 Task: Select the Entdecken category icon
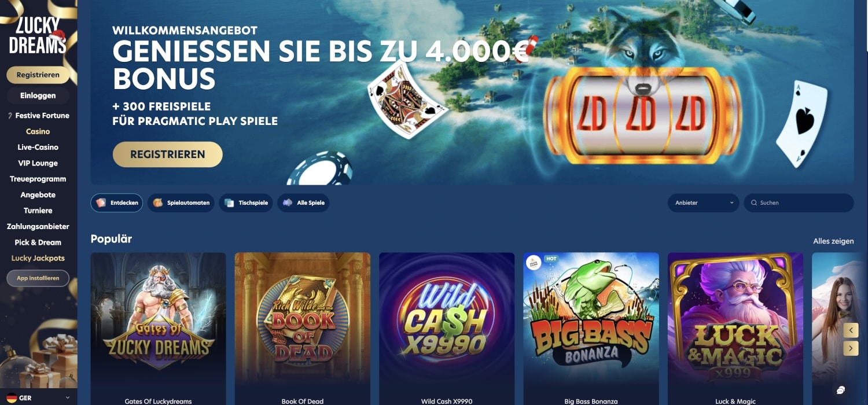(x=101, y=203)
